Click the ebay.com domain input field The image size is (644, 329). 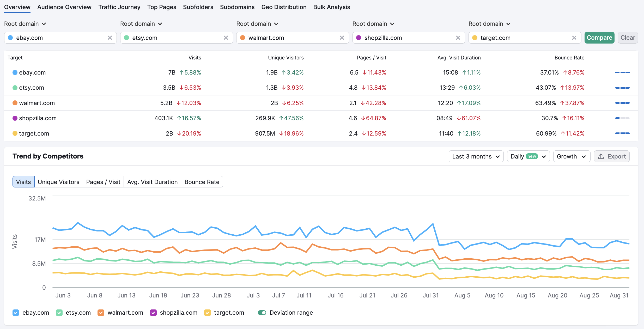pos(60,38)
